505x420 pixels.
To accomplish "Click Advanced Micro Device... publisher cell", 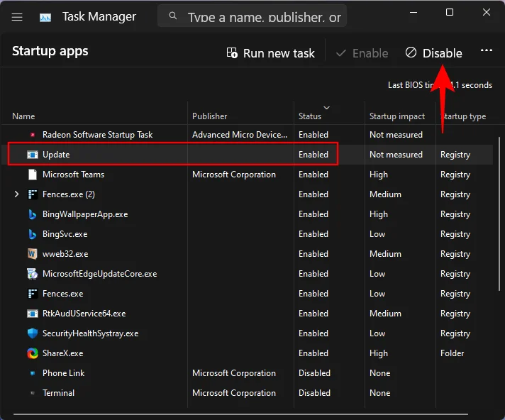I will point(240,135).
